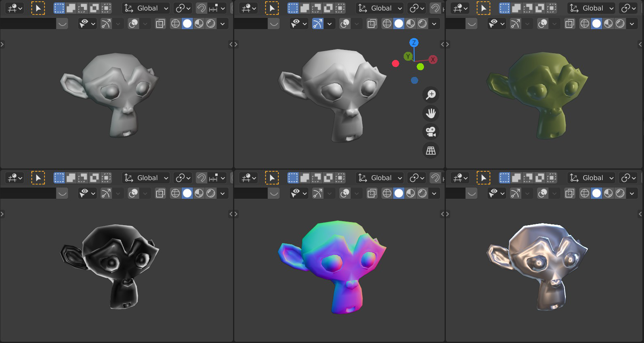Screen dimensions: 644x343
Task: Switch perspective/orthographic with the grid icon
Action: [431, 150]
